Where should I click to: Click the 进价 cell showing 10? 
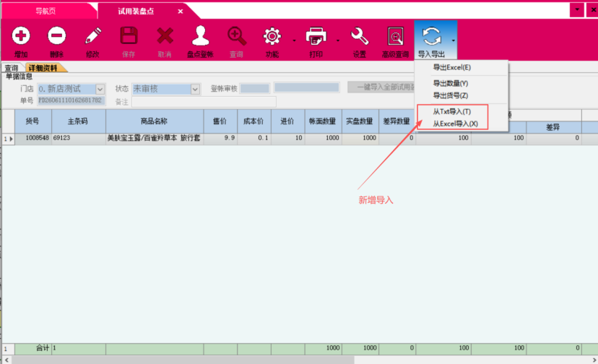(x=288, y=138)
